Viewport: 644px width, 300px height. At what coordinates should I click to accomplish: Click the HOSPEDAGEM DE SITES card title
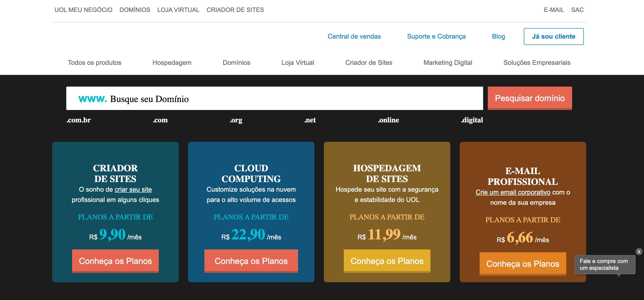pyautogui.click(x=387, y=173)
